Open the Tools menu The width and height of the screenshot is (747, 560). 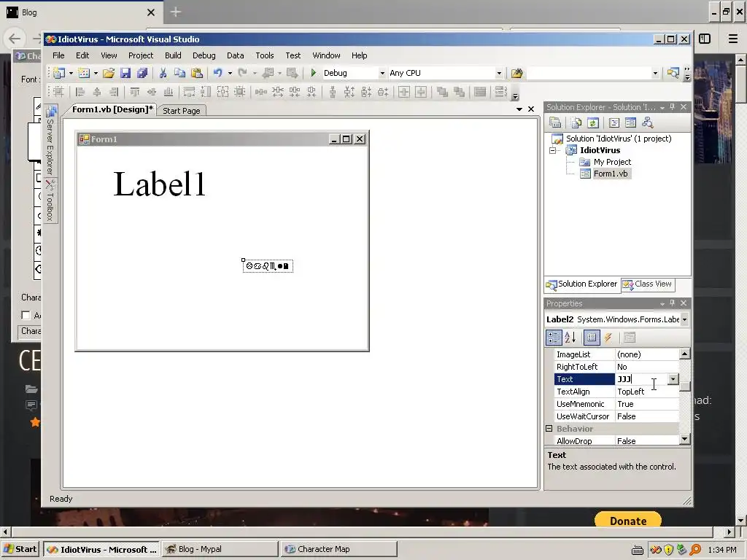coord(264,55)
